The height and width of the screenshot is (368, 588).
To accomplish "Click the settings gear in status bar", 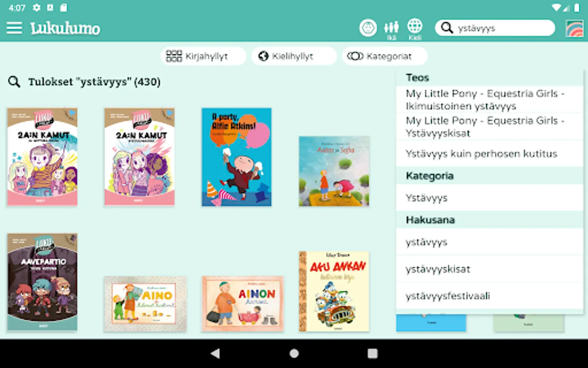I will pyautogui.click(x=37, y=7).
